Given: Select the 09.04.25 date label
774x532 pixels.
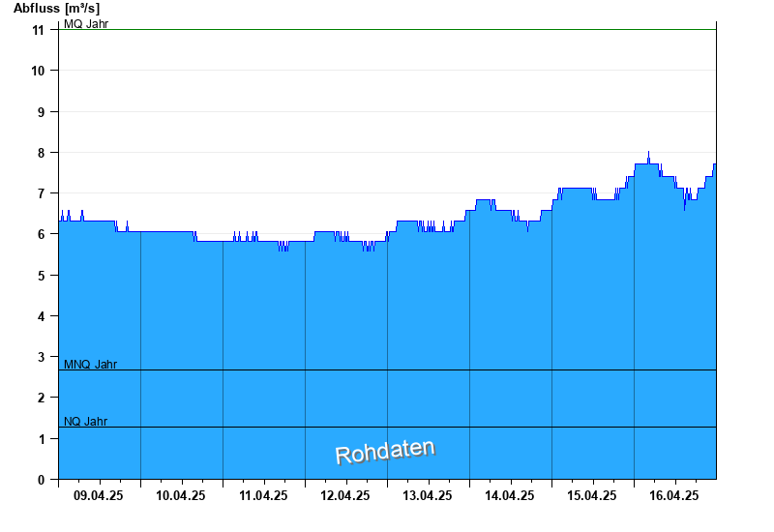Looking at the screenshot, I should coord(99,495).
